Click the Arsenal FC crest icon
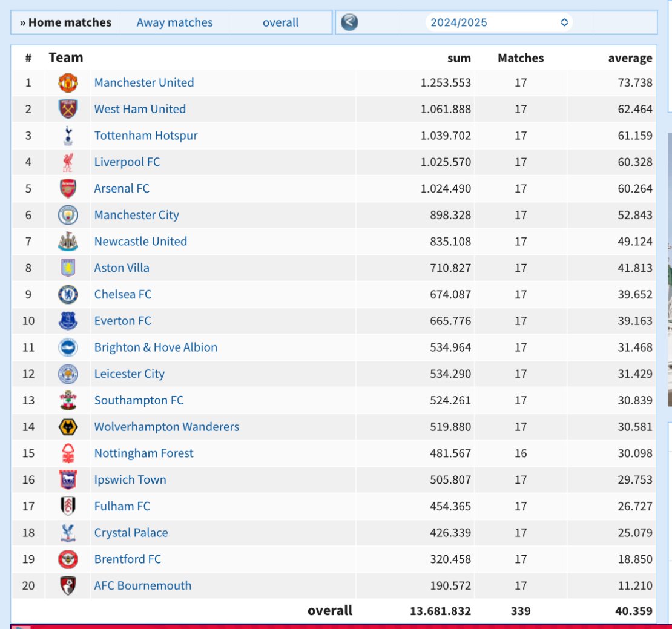 tap(68, 188)
